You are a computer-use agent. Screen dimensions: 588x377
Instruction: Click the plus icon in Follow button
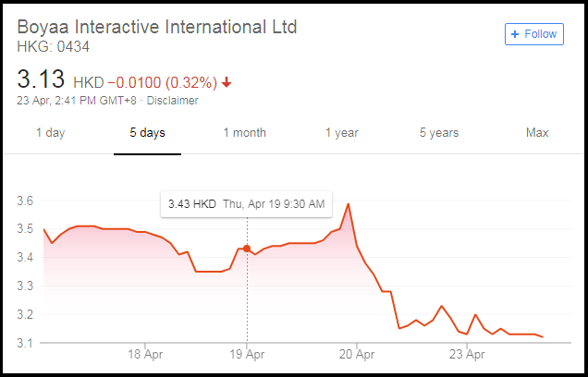(515, 34)
